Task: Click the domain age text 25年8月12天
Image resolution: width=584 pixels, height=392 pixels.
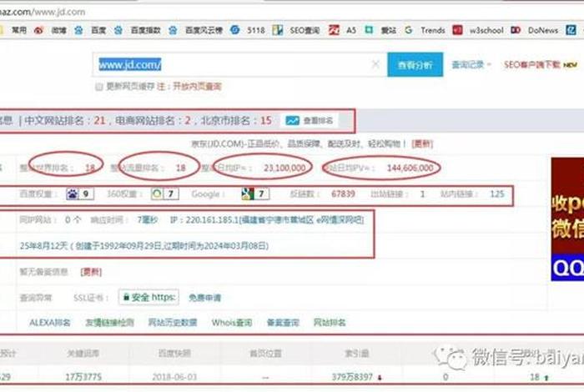Action: 44,246
